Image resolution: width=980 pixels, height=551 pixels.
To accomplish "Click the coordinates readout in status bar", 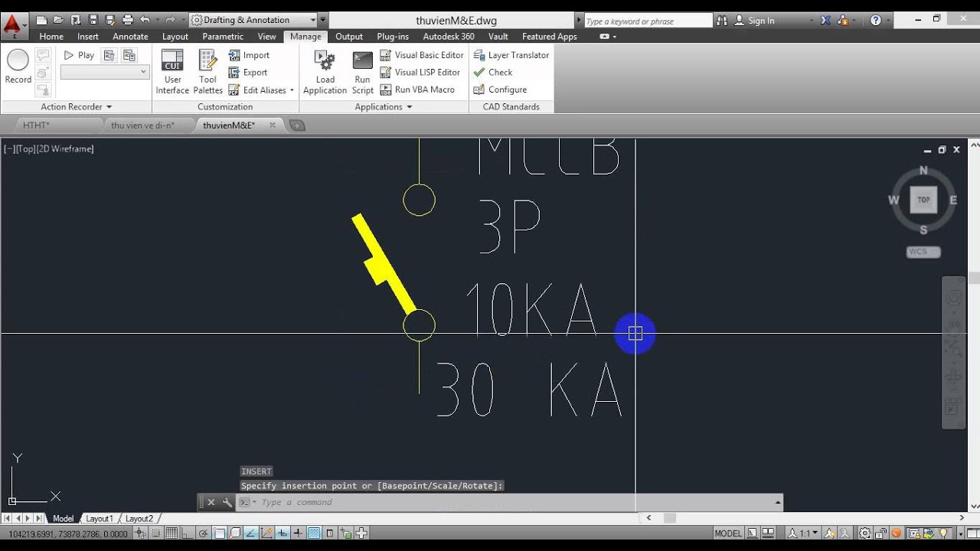I will [x=69, y=534].
